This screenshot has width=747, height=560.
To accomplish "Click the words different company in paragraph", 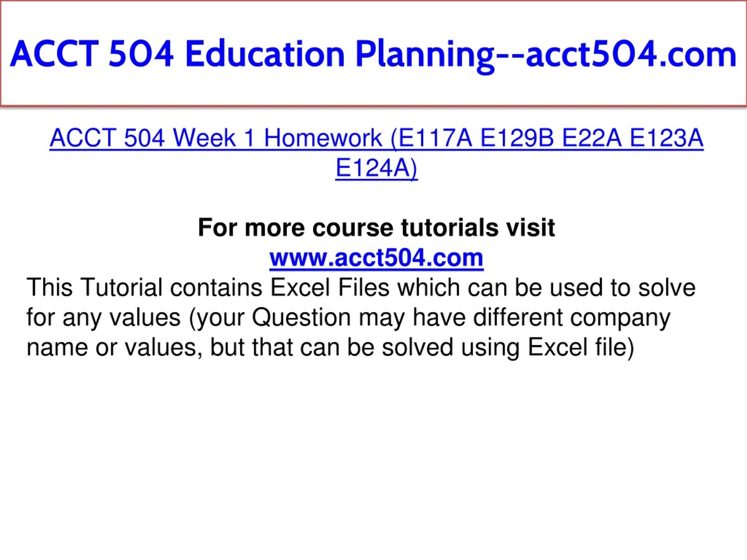I will 572,318.
